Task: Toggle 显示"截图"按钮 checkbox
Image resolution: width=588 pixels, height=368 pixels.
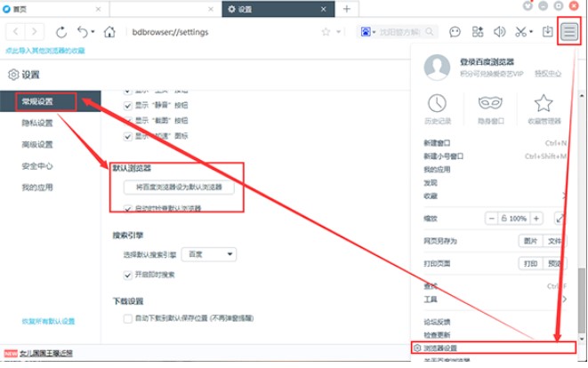Action: [128, 121]
